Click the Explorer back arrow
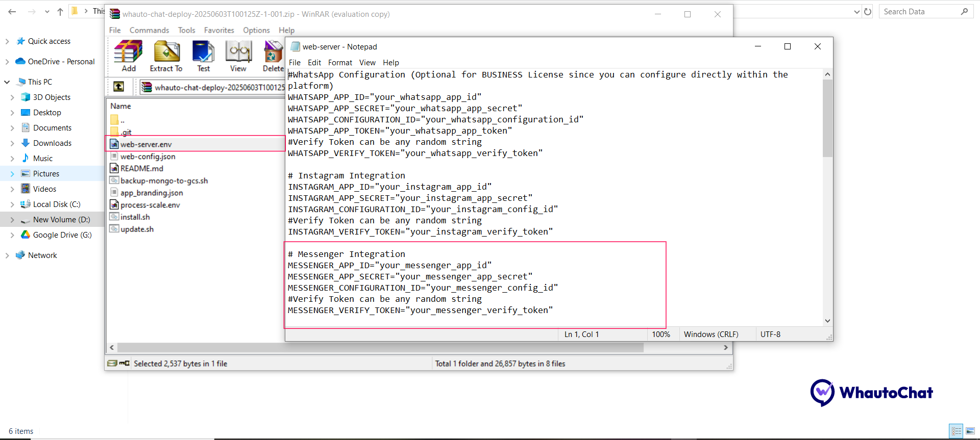This screenshot has width=980, height=440. point(12,11)
